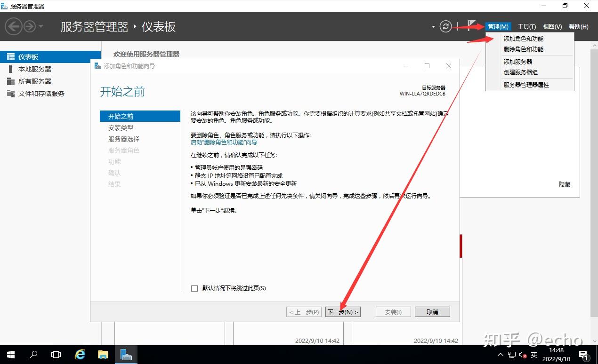The height and width of the screenshot is (364, 598).
Task: Open the 工具 menu in Server Manager
Action: pos(526,26)
